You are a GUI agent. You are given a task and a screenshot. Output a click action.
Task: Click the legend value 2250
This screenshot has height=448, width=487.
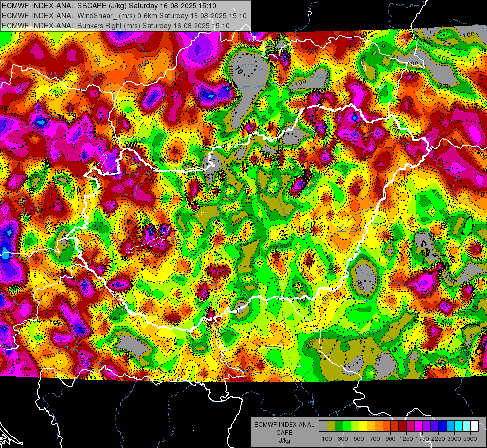pyautogui.click(x=439, y=439)
